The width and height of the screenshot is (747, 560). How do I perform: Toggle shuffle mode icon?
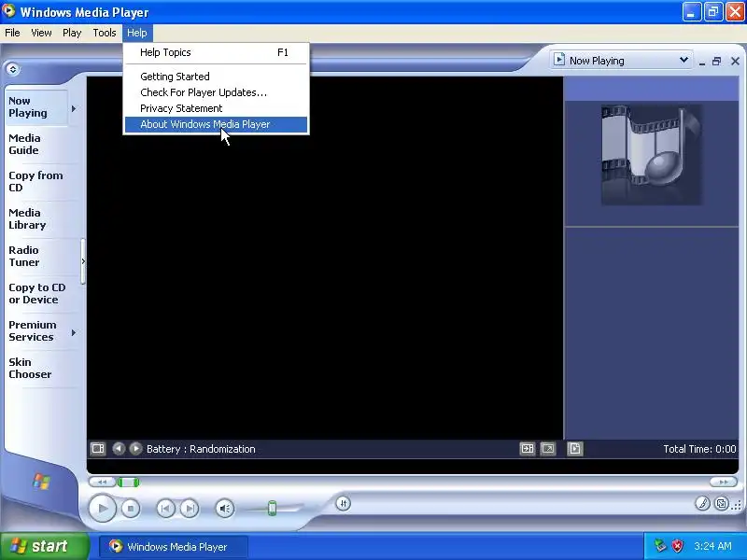[343, 503]
